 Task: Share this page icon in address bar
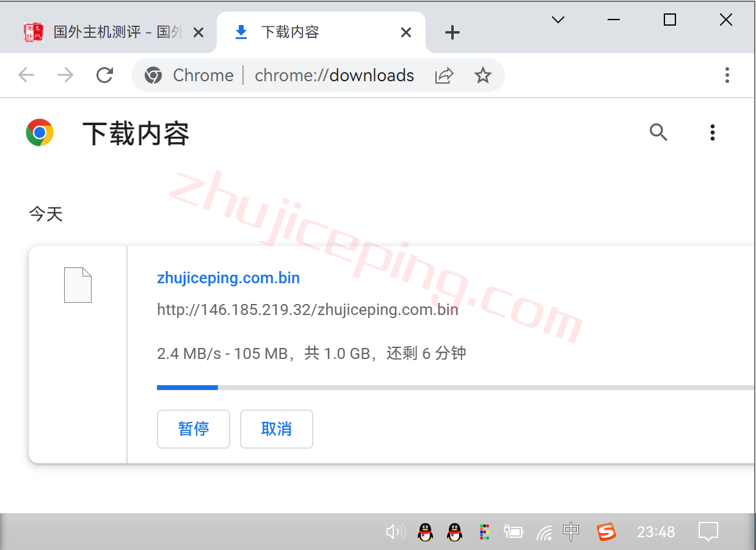click(x=444, y=75)
